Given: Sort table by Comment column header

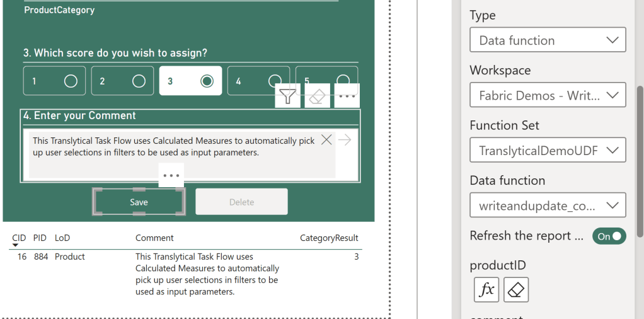Looking at the screenshot, I should (154, 238).
